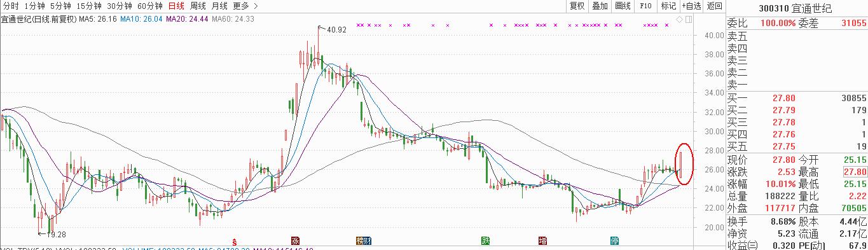Click the 19.28 low price label

click(57, 235)
